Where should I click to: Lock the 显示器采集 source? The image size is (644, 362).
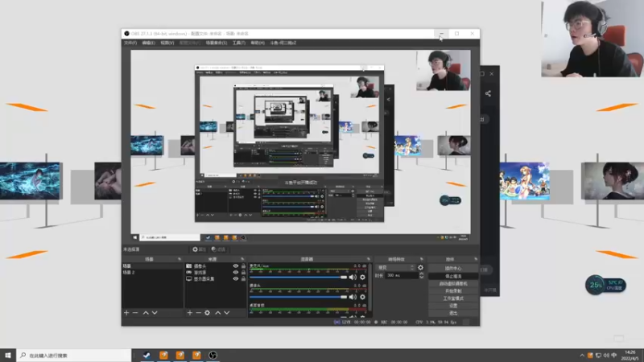point(244,278)
